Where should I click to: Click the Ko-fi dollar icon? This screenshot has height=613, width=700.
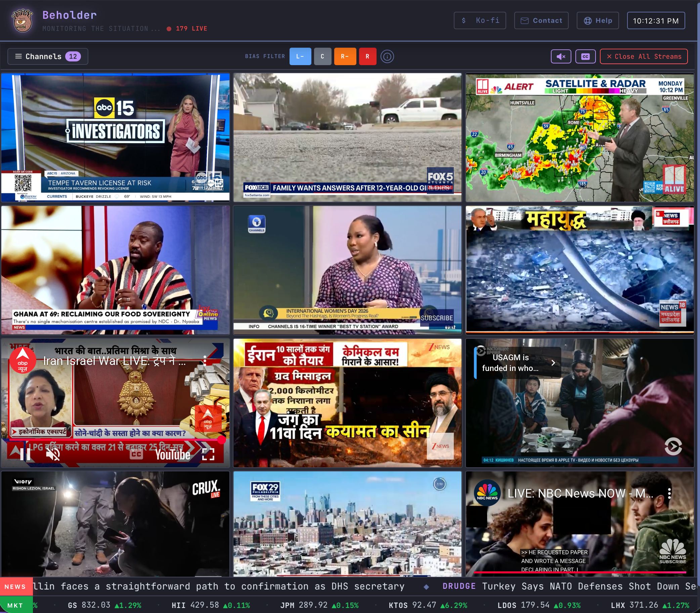(464, 20)
